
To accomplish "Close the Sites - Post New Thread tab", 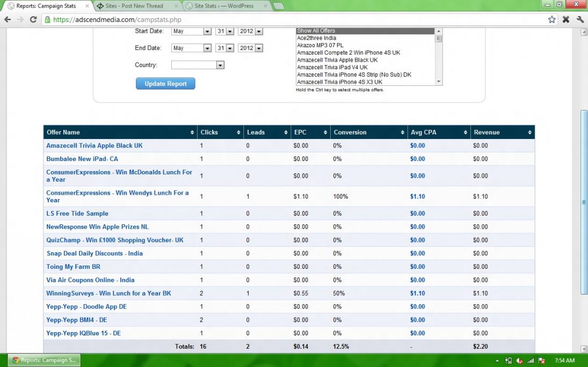I will click(x=176, y=6).
